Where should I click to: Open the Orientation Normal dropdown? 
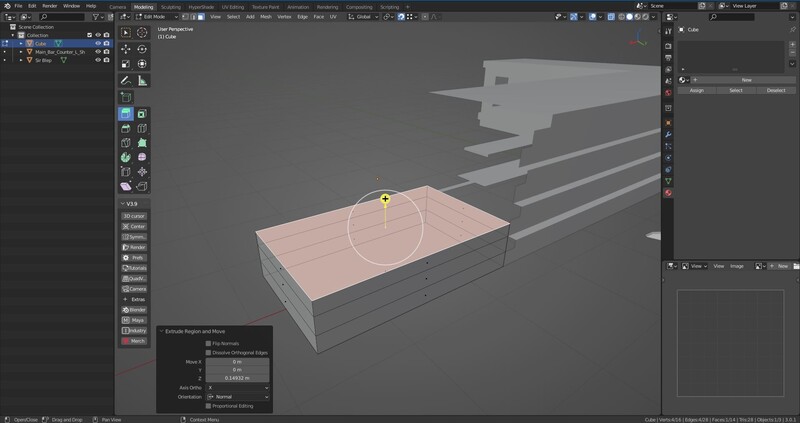[x=237, y=397]
